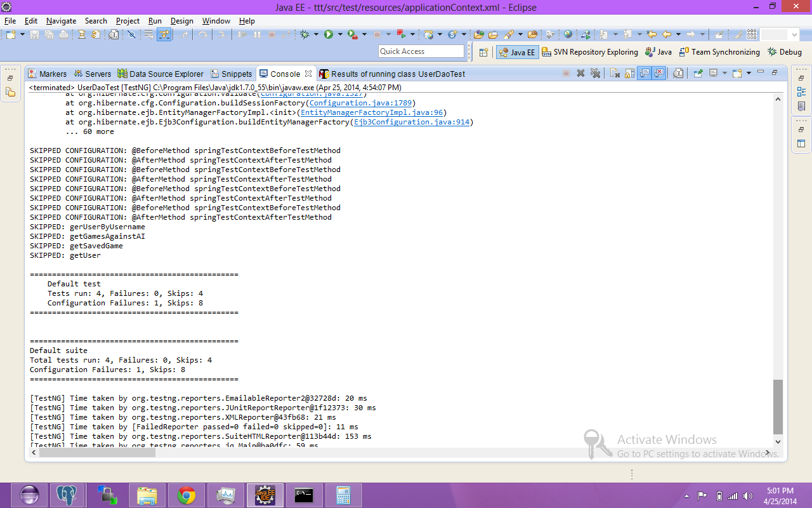Open the web browser globe icon
The width and height of the screenshot is (812, 508).
[x=568, y=34]
